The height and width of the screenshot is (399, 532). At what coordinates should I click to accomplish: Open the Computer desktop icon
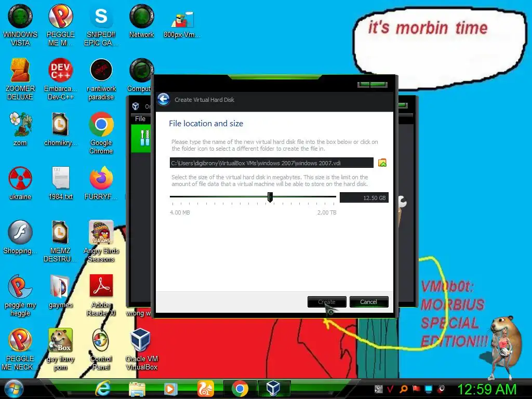tap(140, 75)
